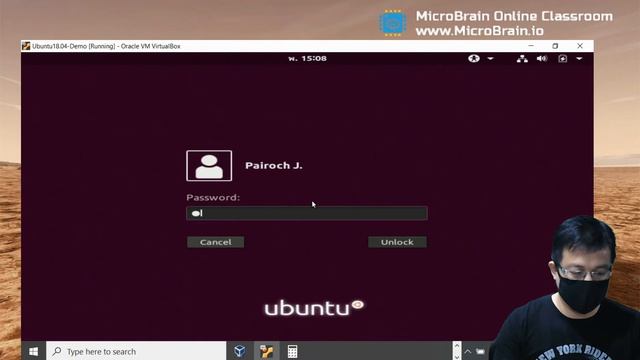
Task: Click the Unlock button
Action: (397, 242)
